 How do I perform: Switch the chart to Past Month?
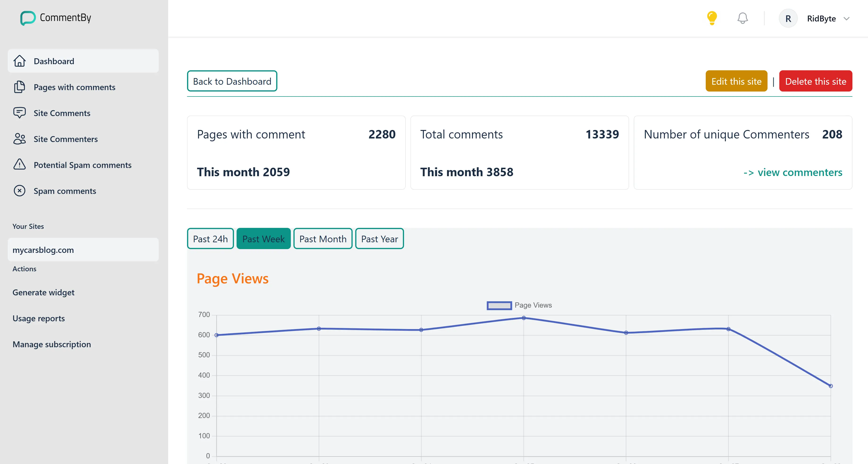point(323,238)
